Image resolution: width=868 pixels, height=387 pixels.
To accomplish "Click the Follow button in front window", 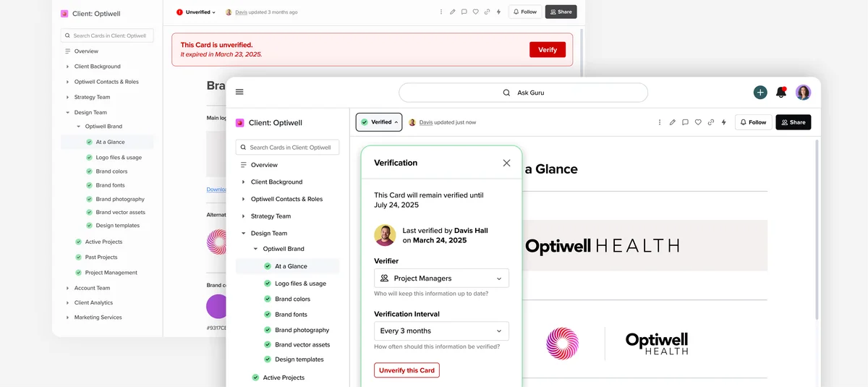I will click(752, 122).
